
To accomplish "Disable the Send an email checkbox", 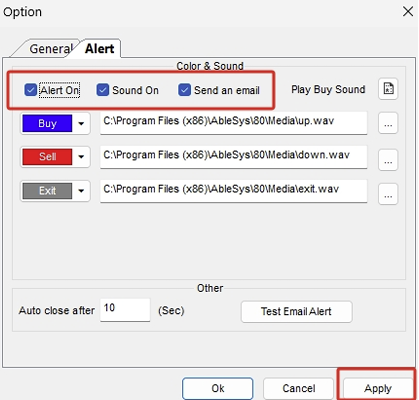I will pos(184,90).
